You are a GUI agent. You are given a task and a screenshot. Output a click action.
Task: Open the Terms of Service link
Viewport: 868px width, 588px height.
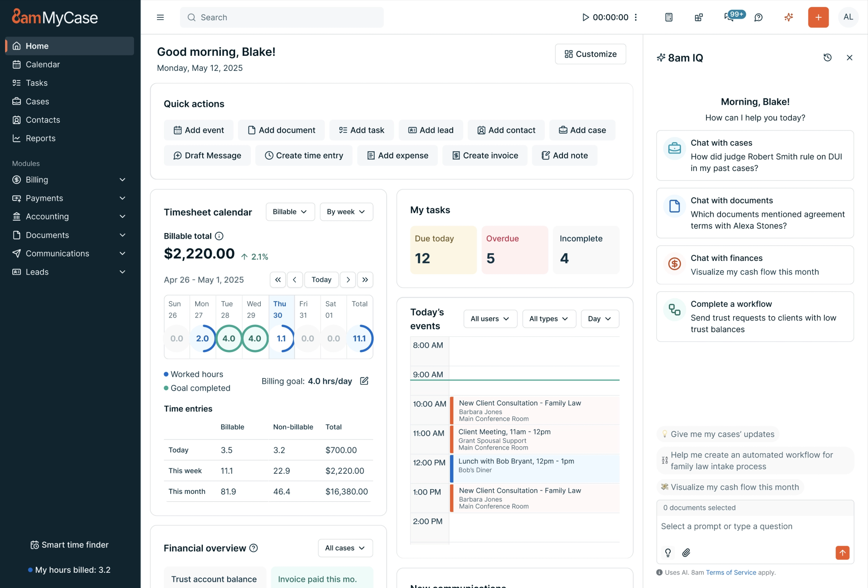(731, 572)
